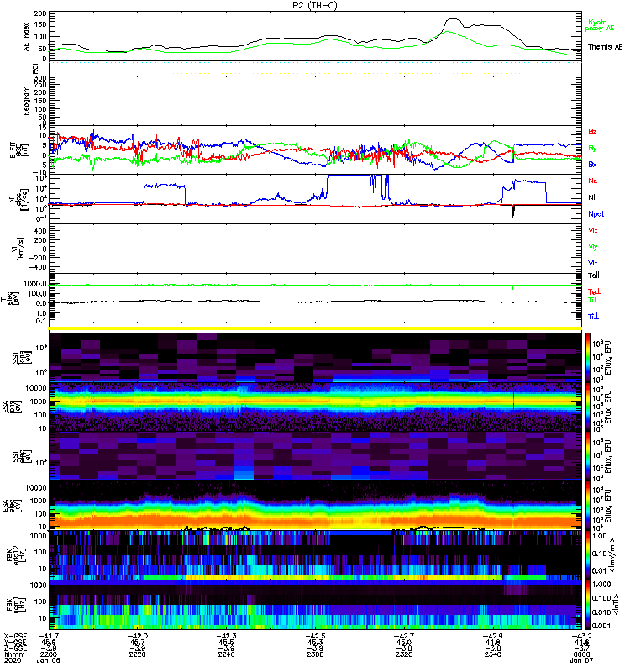This screenshot has height=672, width=630.
Task: Click the "0000" time tick label
Action: point(581,654)
